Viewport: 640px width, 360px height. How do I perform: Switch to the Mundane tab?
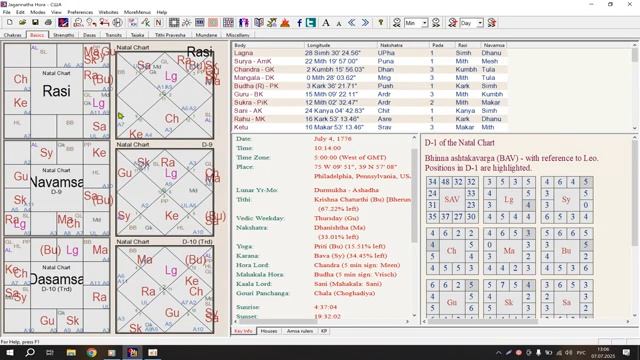point(206,35)
